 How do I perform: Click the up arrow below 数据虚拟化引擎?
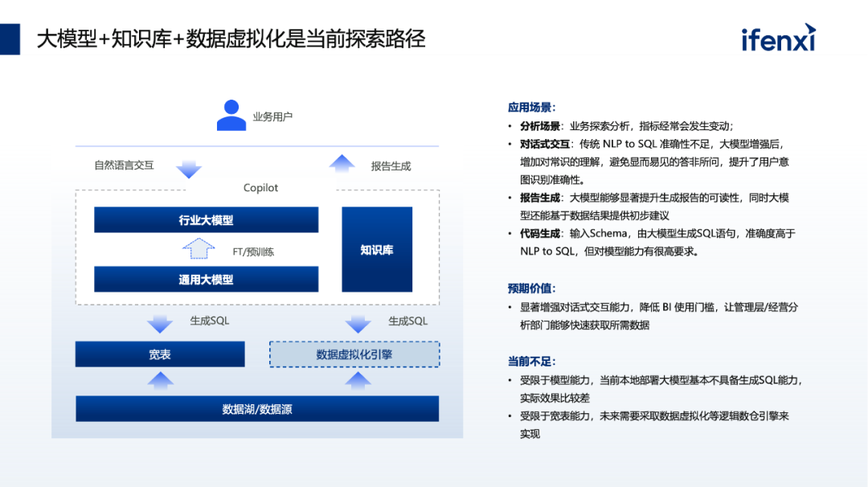(358, 381)
